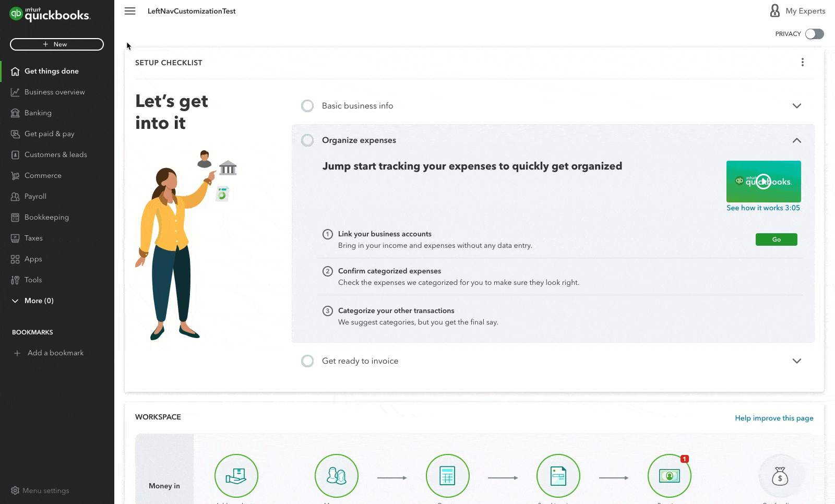Click the Customers & leads icon
The width and height of the screenshot is (835, 504).
(15, 155)
